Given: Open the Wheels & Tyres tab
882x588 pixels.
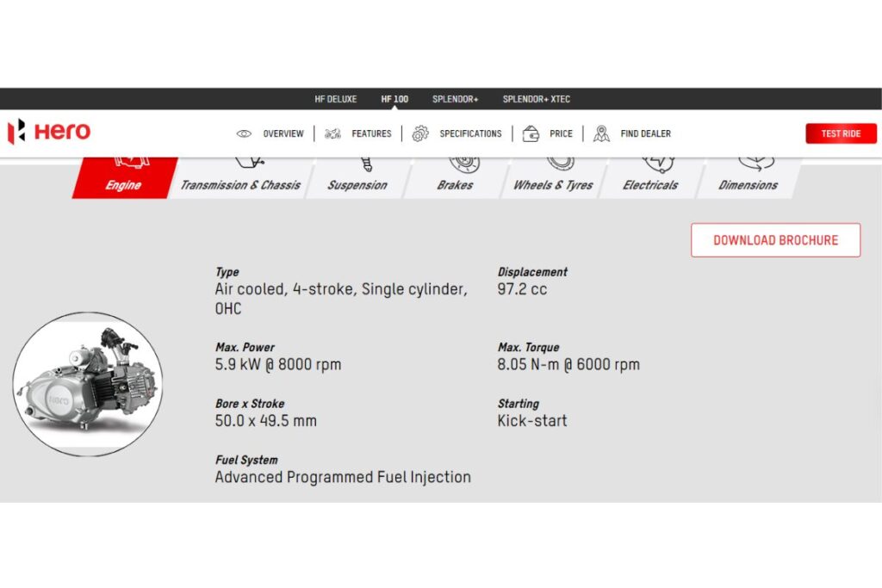Looking at the screenshot, I should pyautogui.click(x=553, y=177).
